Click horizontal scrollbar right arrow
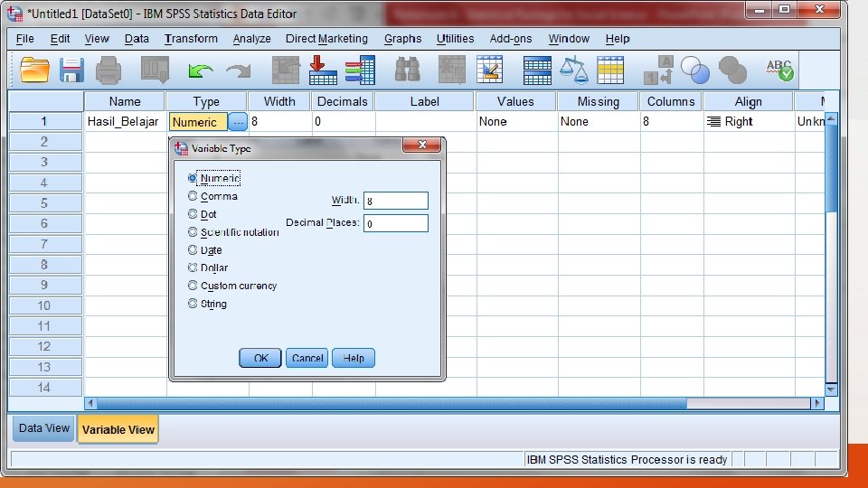The height and width of the screenshot is (488, 868). pyautogui.click(x=817, y=403)
